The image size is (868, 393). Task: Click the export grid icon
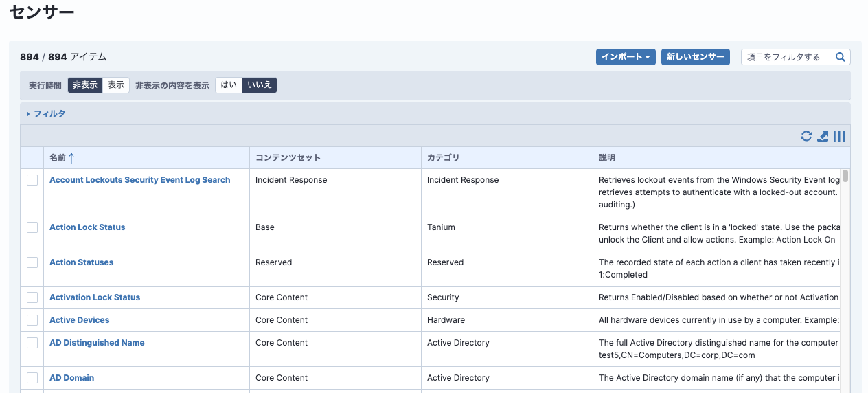point(823,136)
